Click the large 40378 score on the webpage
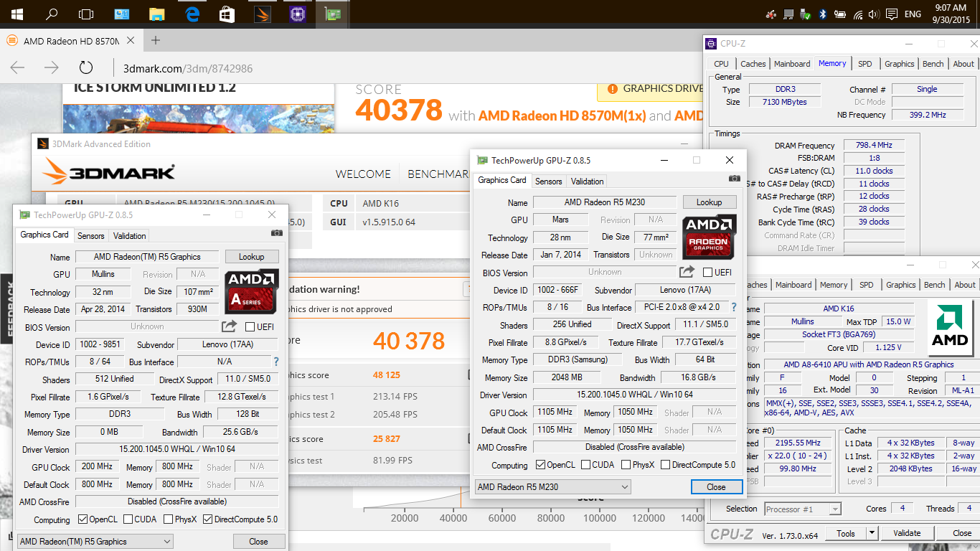The height and width of the screenshot is (551, 980). [399, 110]
